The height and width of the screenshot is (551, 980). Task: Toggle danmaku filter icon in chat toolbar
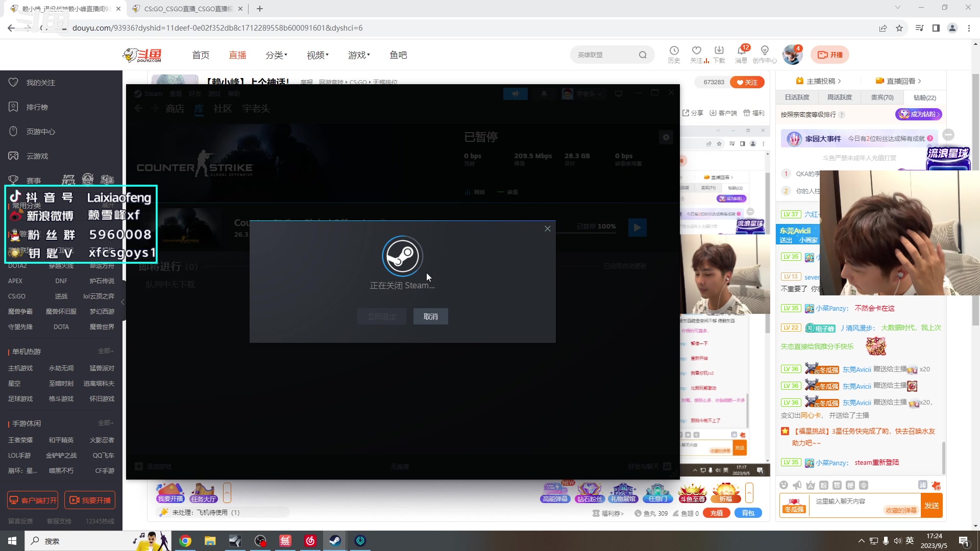tap(922, 485)
